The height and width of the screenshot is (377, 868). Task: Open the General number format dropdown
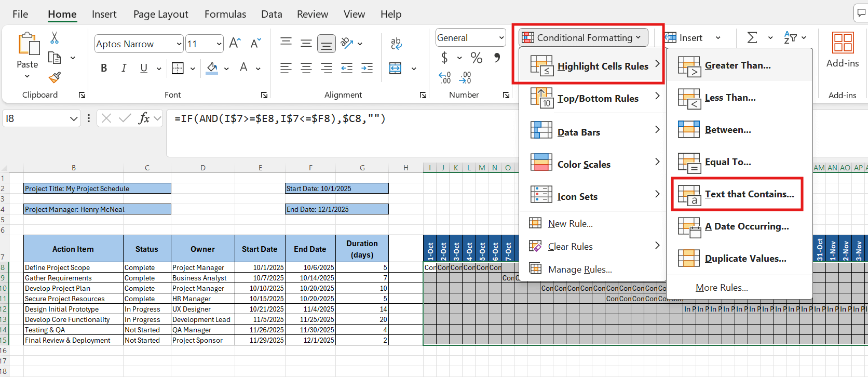point(501,38)
